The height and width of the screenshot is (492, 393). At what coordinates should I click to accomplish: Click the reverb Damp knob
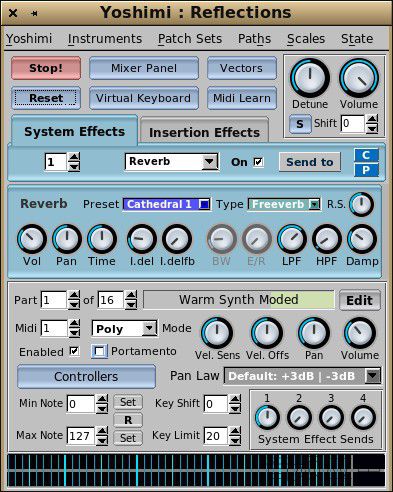tap(362, 239)
